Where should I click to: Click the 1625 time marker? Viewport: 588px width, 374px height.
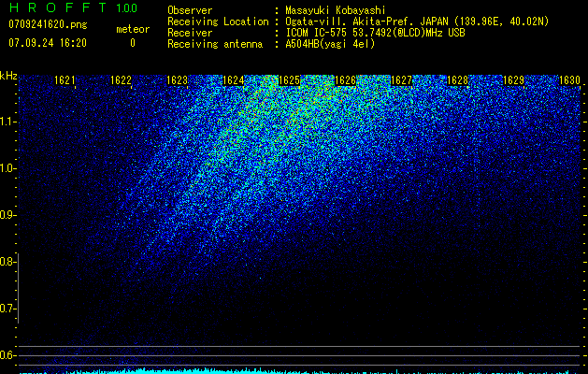point(289,80)
